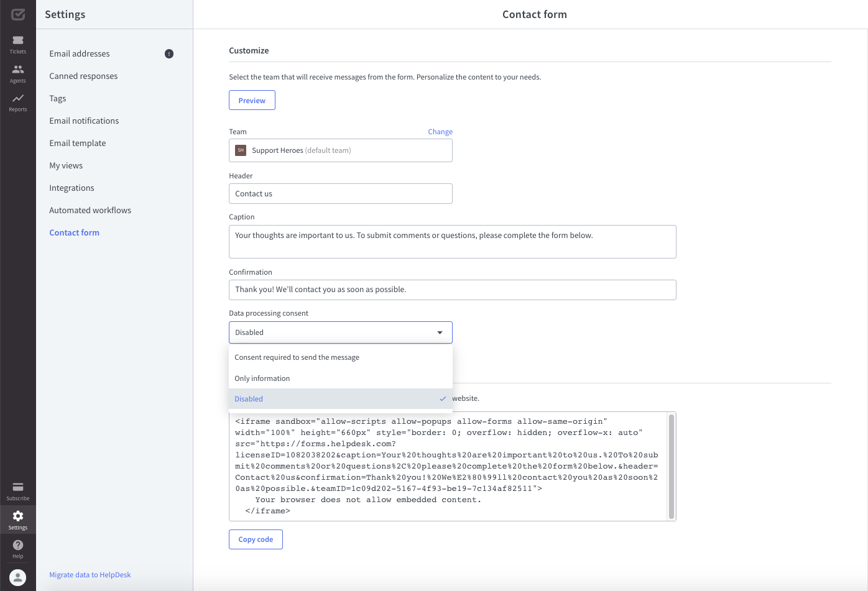The height and width of the screenshot is (591, 868).
Task: Click the app logo at top left
Action: (17, 14)
